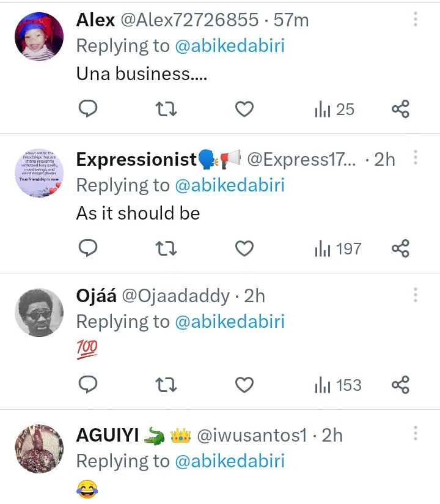Retweet the "As it should be" tweet

click(x=166, y=248)
